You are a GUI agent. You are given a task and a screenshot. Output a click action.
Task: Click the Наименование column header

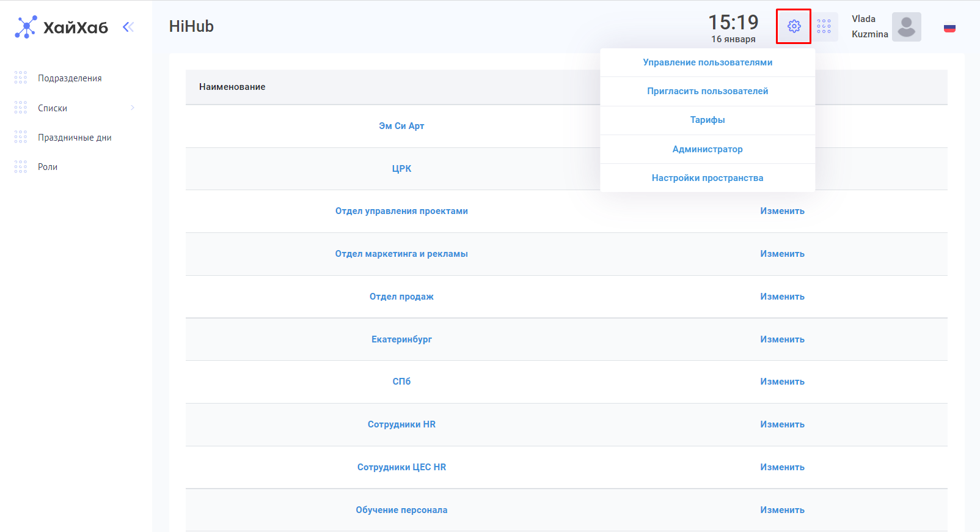tap(232, 87)
